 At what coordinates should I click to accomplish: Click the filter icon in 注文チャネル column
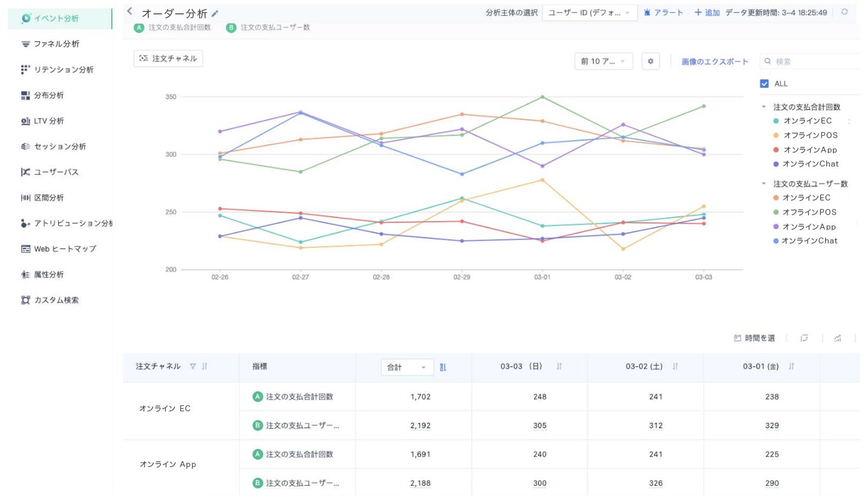click(193, 366)
